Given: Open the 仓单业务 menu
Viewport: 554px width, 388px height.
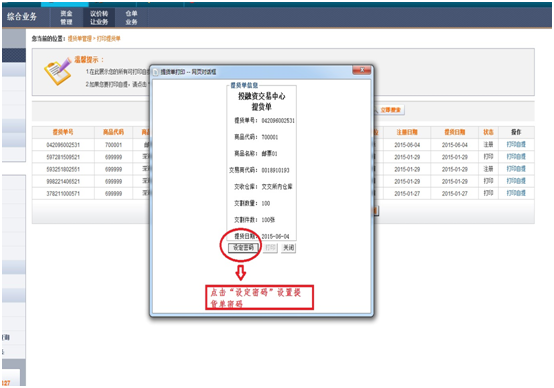Looking at the screenshot, I should [131, 18].
